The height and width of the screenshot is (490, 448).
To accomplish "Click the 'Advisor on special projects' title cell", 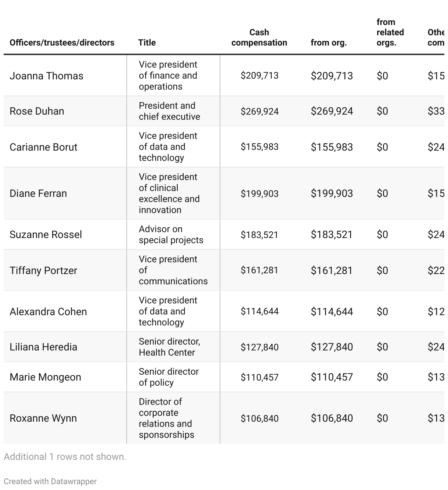I will (x=171, y=234).
